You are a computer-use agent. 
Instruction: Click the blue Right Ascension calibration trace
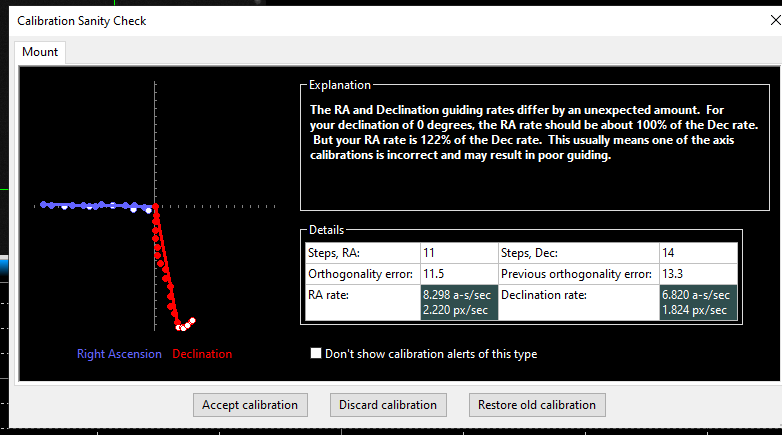point(95,206)
